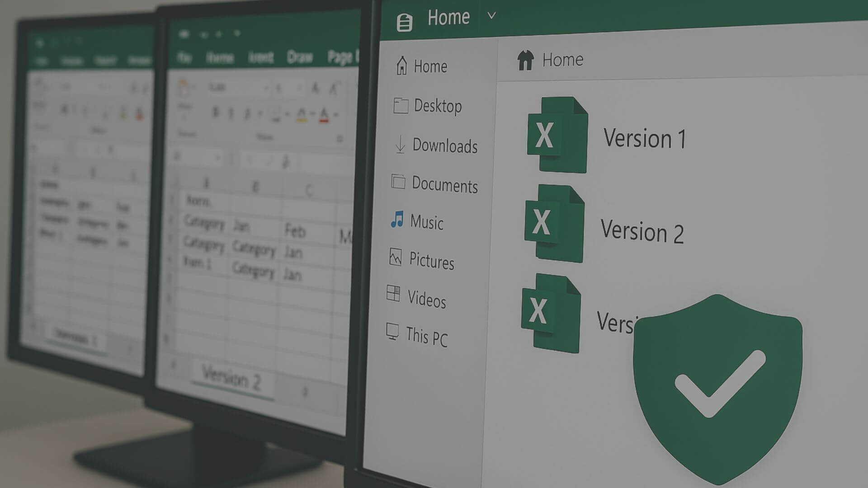Open the File tab in middle Excel window
Image resolution: width=868 pixels, height=488 pixels.
tap(184, 58)
